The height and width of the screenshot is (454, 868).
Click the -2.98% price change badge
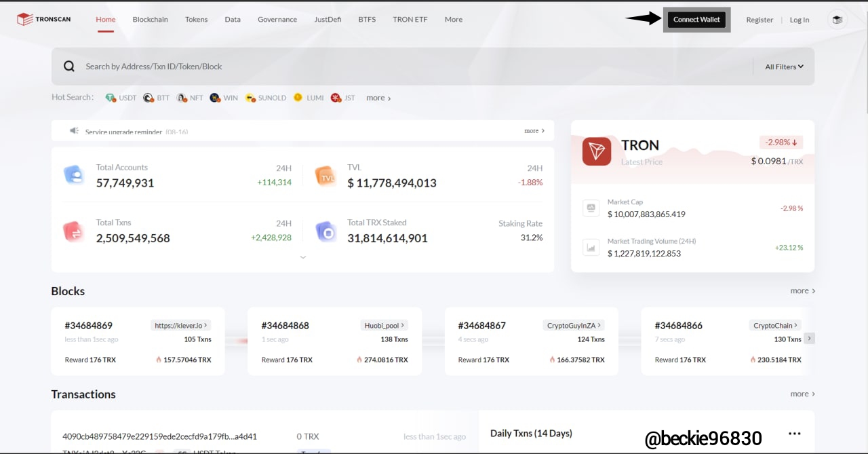781,143
